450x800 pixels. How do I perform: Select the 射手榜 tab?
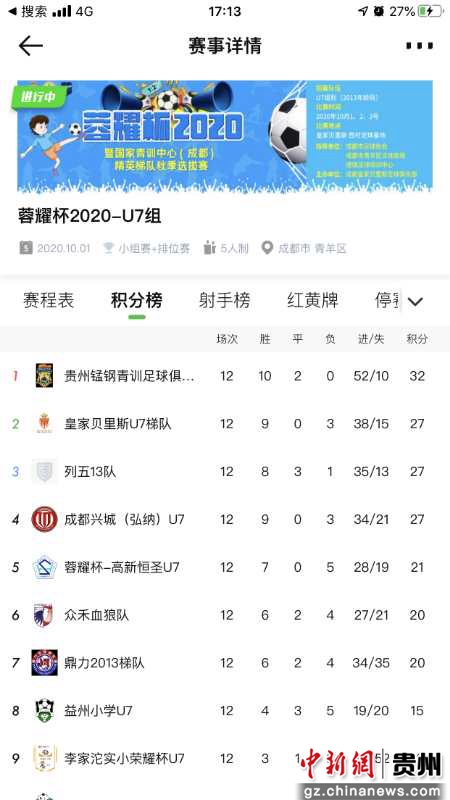click(224, 301)
